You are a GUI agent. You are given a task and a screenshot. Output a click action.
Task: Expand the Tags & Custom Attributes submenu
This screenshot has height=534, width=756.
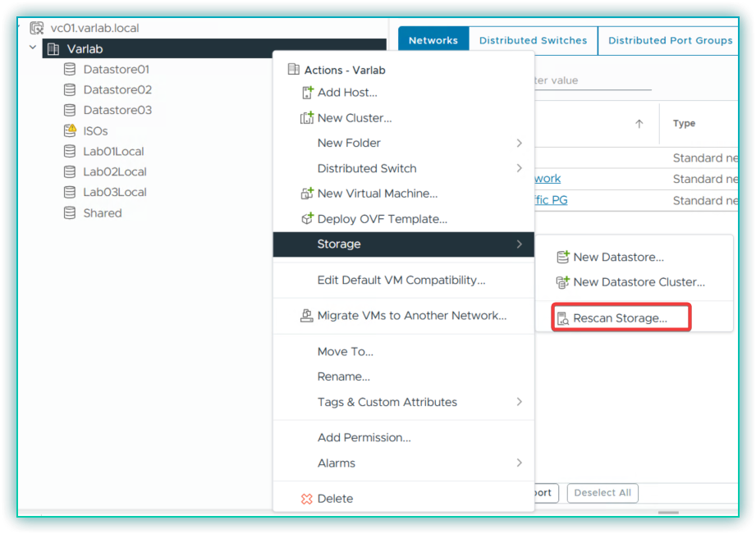tap(519, 402)
